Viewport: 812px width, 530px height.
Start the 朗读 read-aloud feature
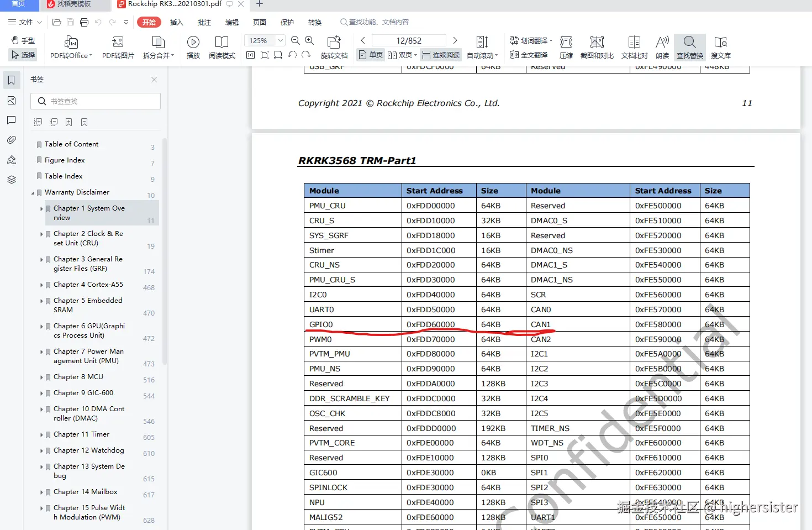(x=662, y=47)
